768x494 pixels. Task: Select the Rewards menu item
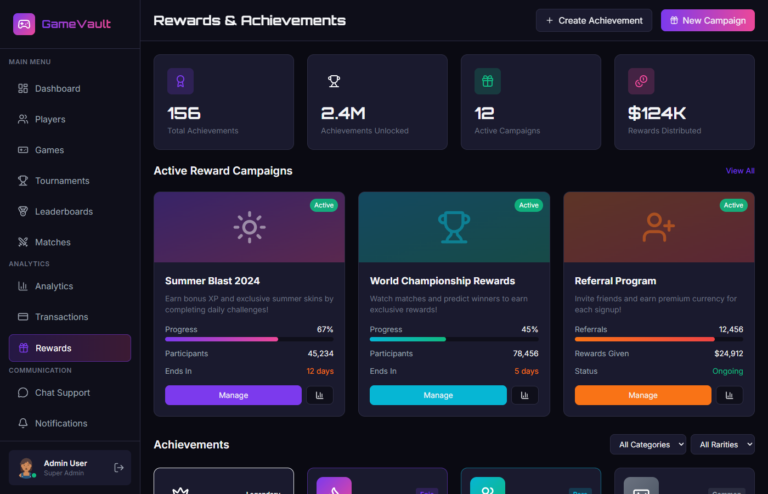[x=70, y=348]
